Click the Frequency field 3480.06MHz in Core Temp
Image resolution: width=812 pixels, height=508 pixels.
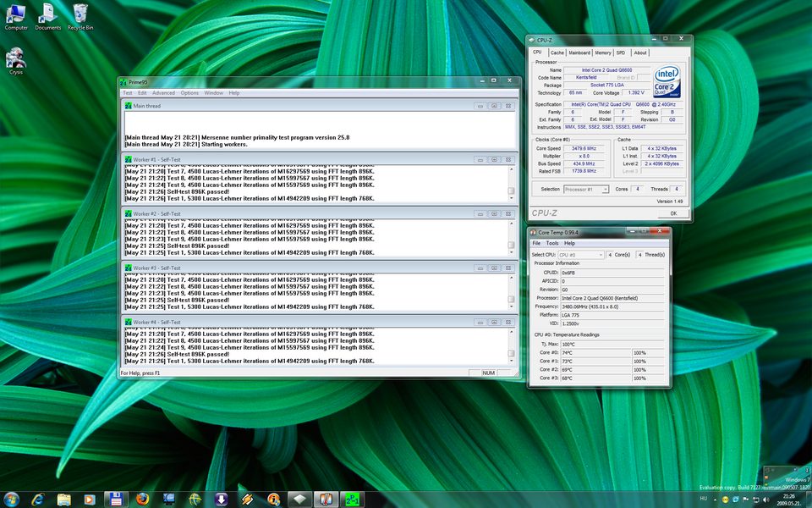point(612,306)
